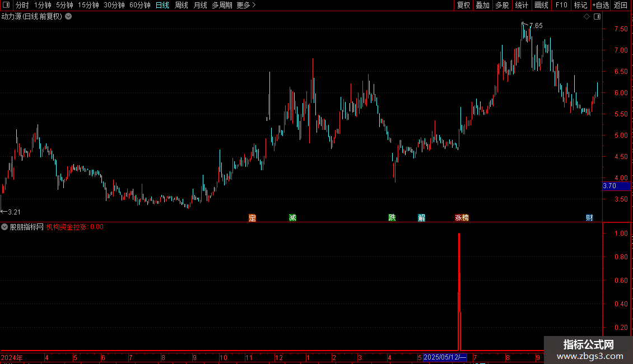Select the 日线 daily tab
Image resolution: width=633 pixels, height=364 pixels.
162,5
